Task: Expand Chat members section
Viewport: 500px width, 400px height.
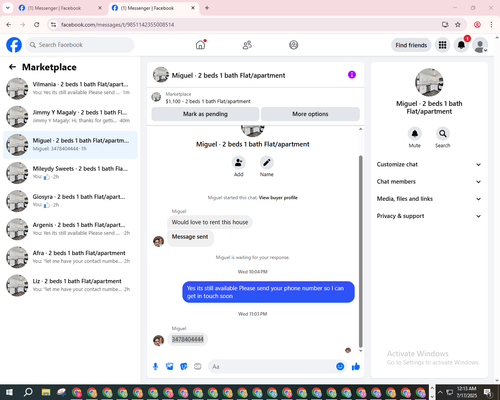Action: (x=429, y=182)
